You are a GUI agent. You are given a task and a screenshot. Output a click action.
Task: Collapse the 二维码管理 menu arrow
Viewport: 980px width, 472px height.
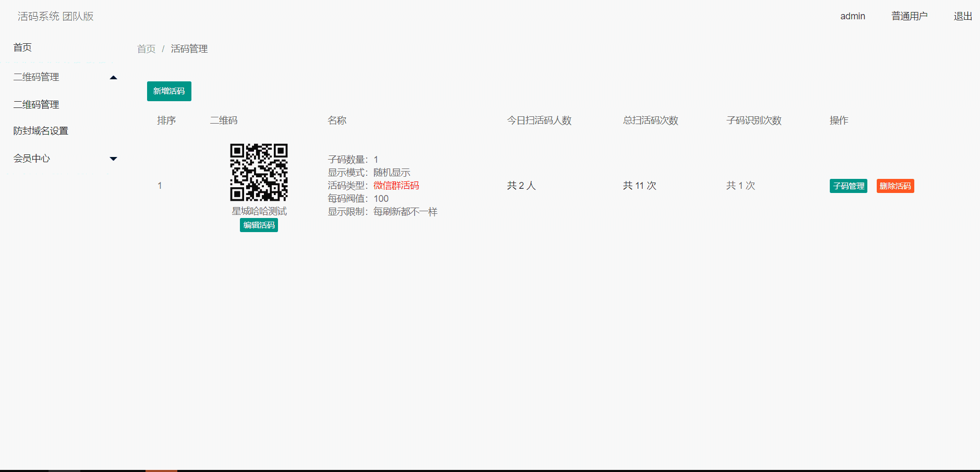tap(113, 78)
